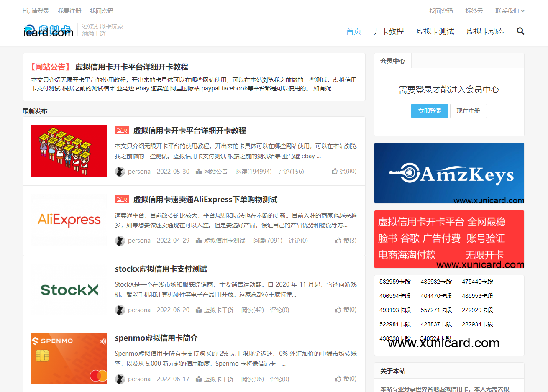Click 485932卡段 card segment
Image resolution: width=548 pixels, height=392 pixels.
(x=436, y=282)
